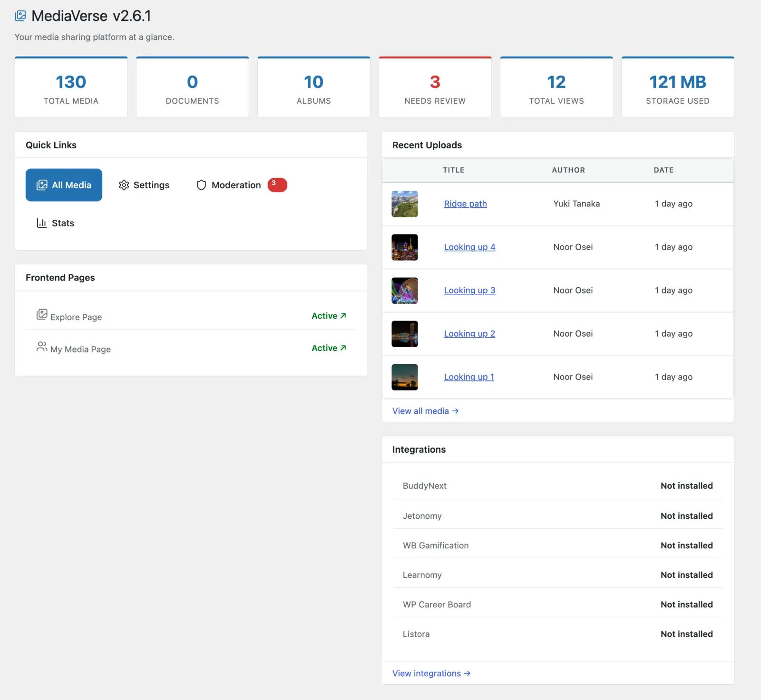The image size is (761, 700).
Task: Open the Moderation quick link label
Action: 236,185
